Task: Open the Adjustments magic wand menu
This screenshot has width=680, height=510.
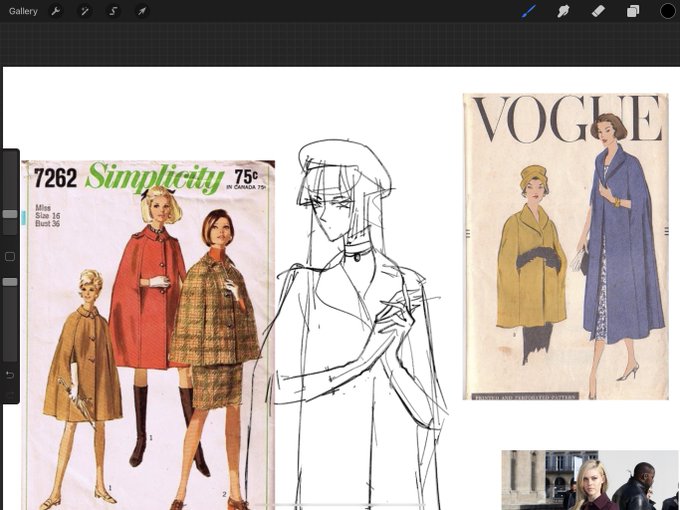Action: click(85, 11)
